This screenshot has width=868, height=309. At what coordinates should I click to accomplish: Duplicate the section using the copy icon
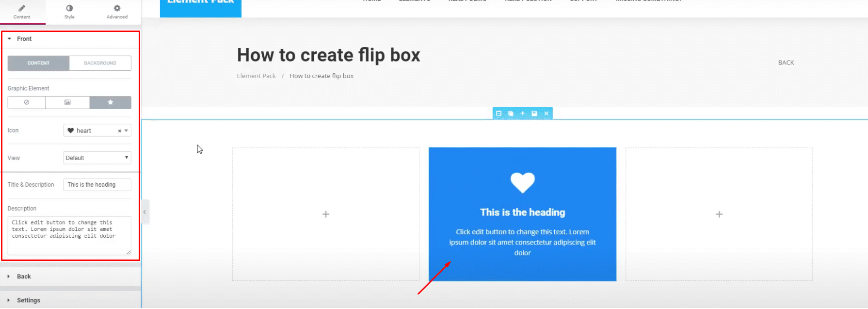[x=511, y=114]
